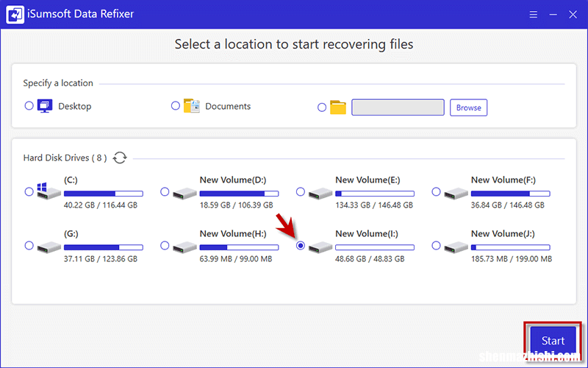Click the "40.22 GB / 116.44 GB" text
588x368 pixels.
click(x=101, y=205)
